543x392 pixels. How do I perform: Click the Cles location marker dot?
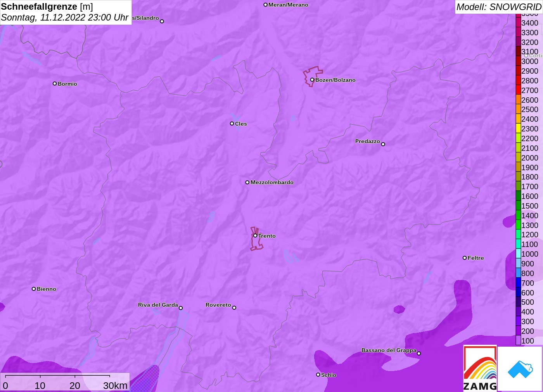(232, 124)
